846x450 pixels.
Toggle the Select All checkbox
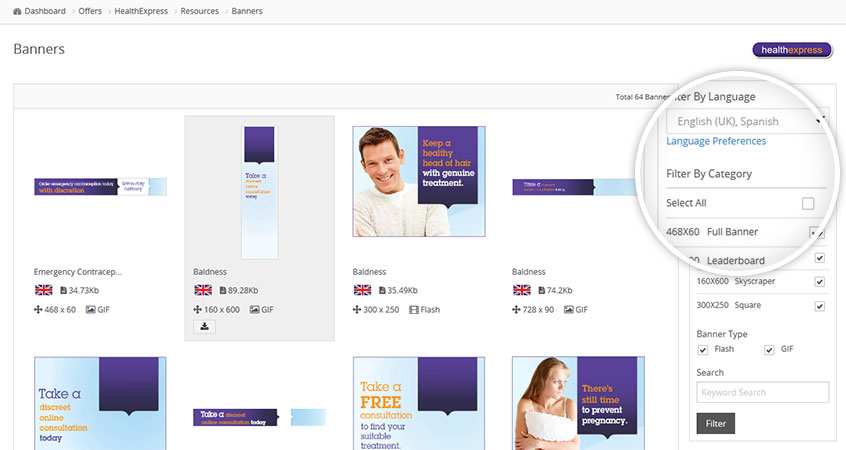click(x=808, y=203)
